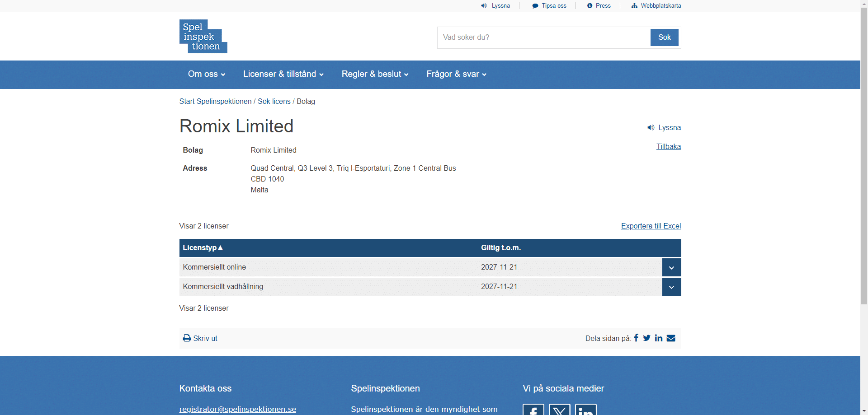The image size is (868, 415).
Task: Open Om oss dropdown menu
Action: click(207, 74)
